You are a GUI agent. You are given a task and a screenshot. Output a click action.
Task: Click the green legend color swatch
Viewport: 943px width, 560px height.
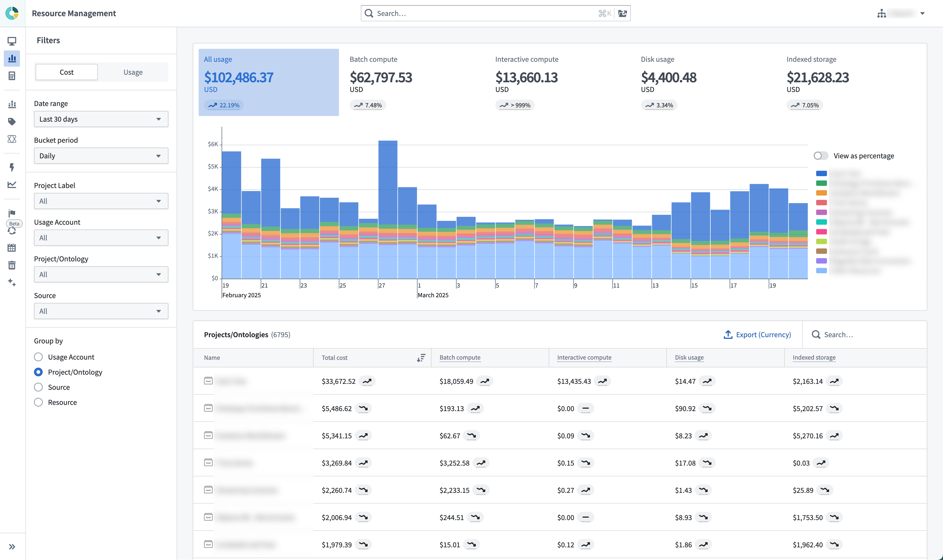coord(822,183)
